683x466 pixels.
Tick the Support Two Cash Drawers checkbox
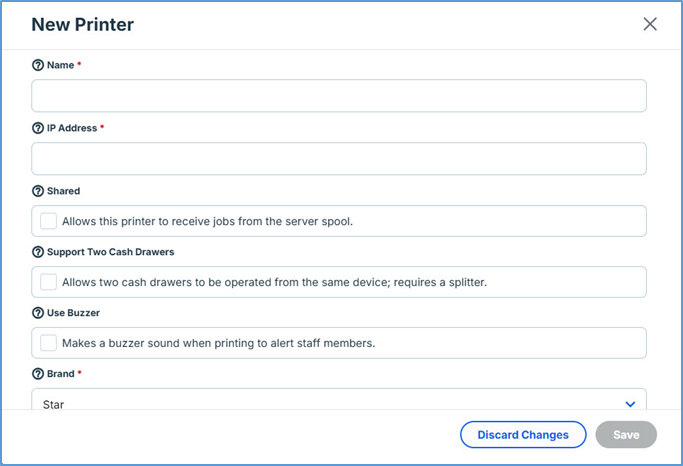tap(48, 282)
